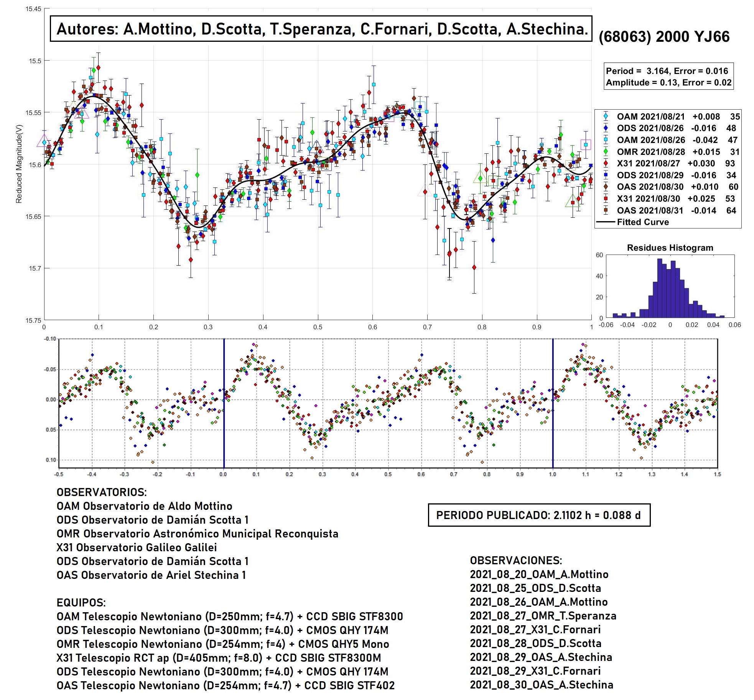This screenshot has width=754, height=700.
Task: Click the 'PERIODO PUBLICADO: 2.1102 h' box
Action: [x=539, y=515]
